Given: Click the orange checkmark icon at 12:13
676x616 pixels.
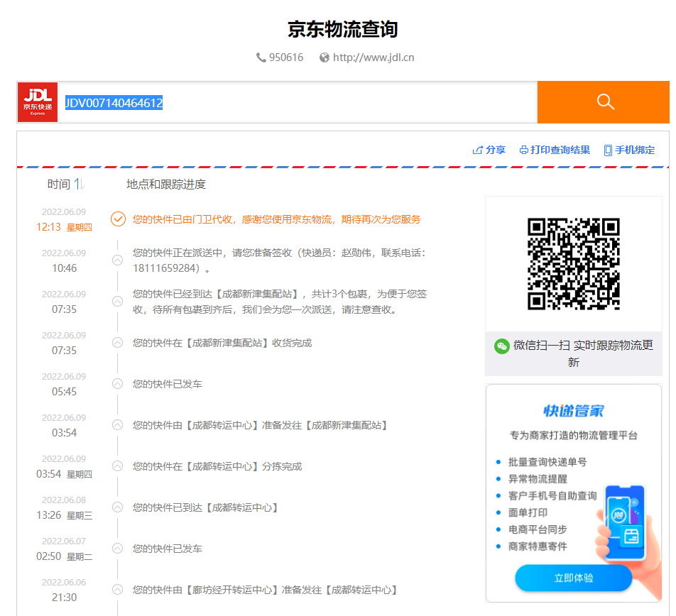Looking at the screenshot, I should tap(118, 219).
